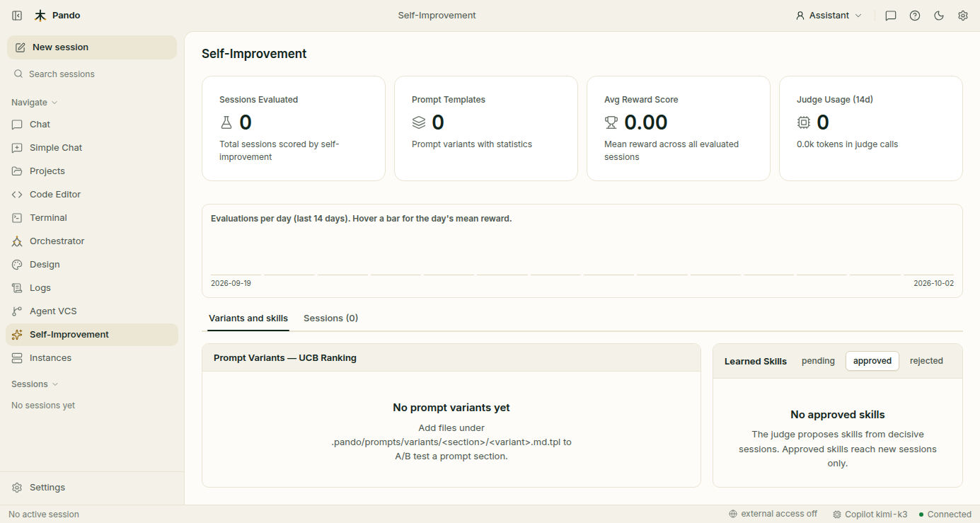Start a New session
Viewport: 980px width, 523px height.
tap(92, 47)
